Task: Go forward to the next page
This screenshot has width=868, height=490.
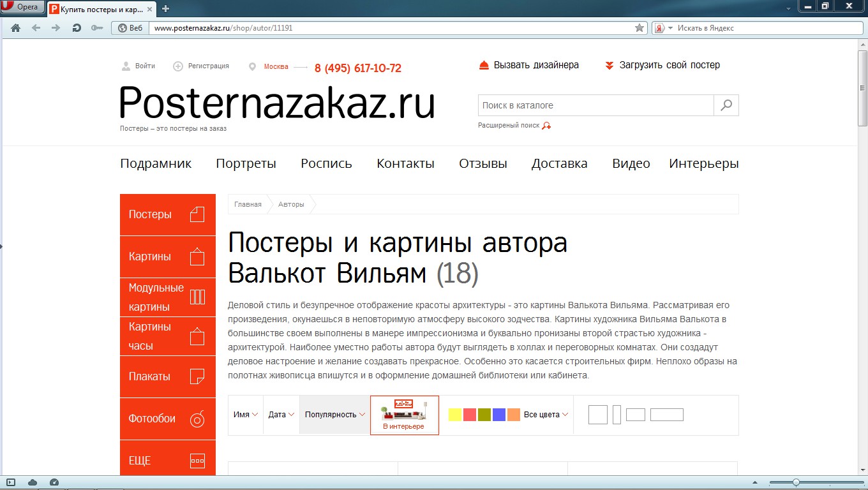Action: [x=56, y=28]
